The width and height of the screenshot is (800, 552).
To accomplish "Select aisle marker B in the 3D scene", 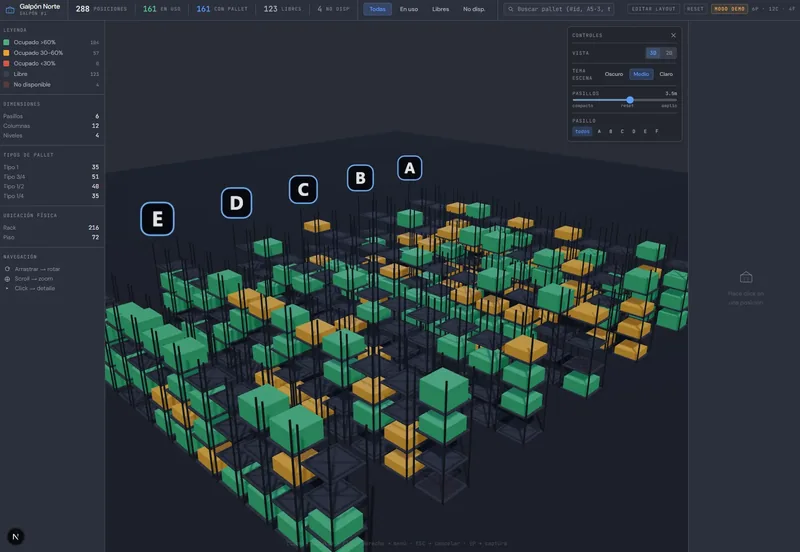I will pyautogui.click(x=360, y=178).
